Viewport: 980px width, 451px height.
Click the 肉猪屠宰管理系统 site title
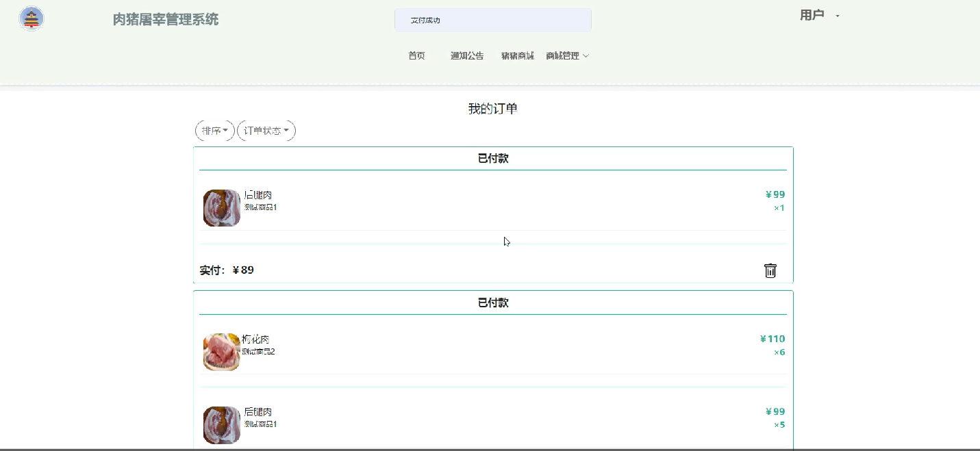(x=166, y=20)
